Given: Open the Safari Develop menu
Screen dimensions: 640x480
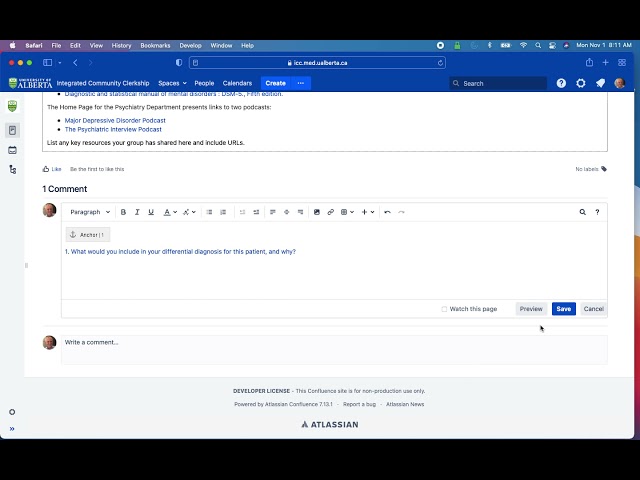Looking at the screenshot, I should pos(191,46).
